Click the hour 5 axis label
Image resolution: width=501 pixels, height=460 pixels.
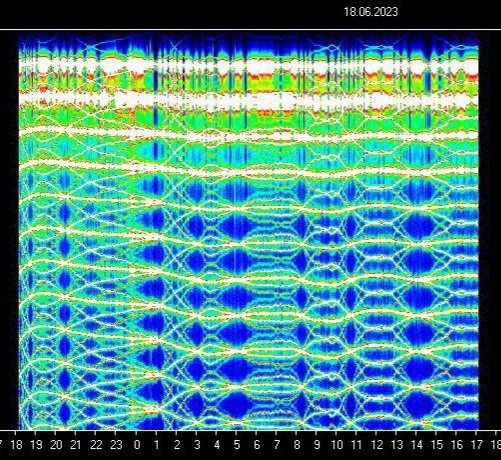click(x=237, y=445)
